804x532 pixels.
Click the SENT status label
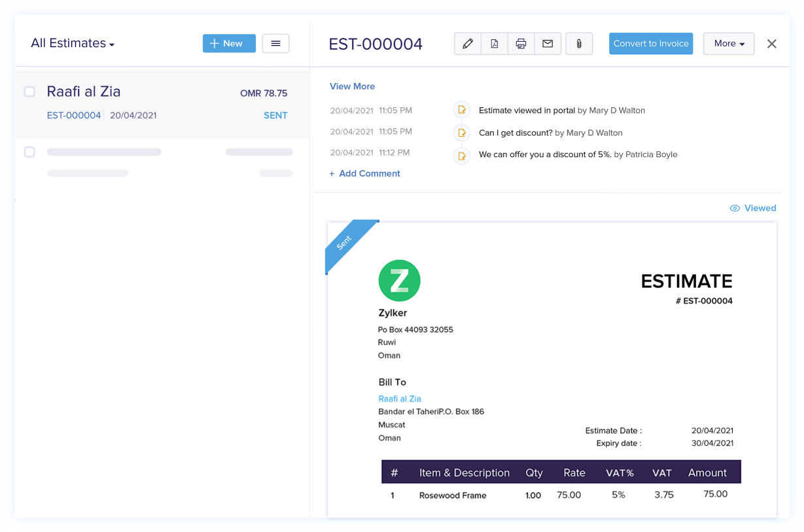click(275, 115)
